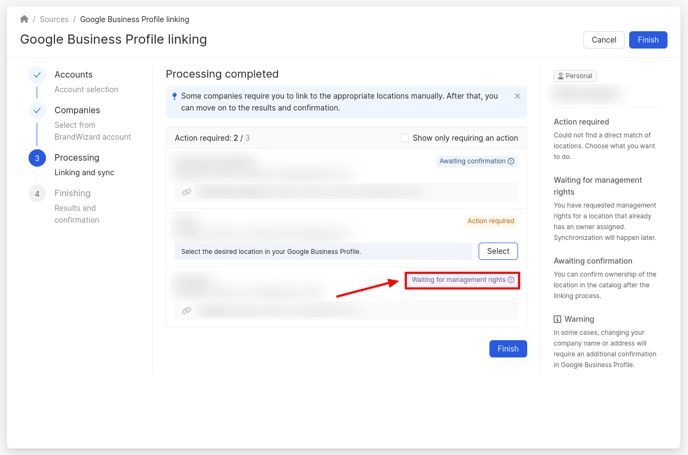
Task: Click the Warning icon in sidebar
Action: pos(557,319)
